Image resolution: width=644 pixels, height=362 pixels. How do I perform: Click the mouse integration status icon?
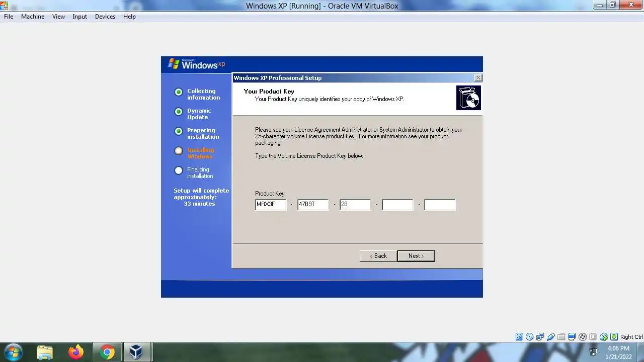tap(604, 337)
